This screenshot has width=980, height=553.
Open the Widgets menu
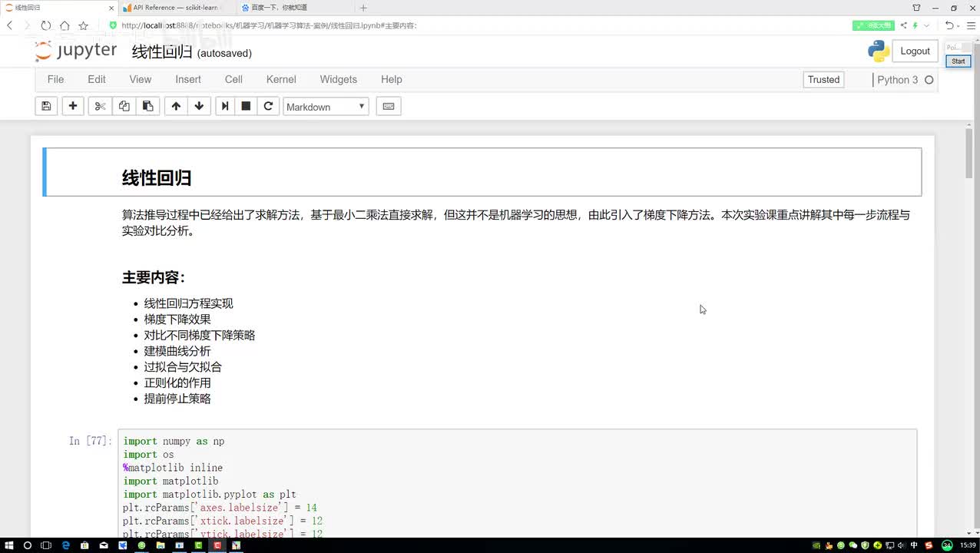point(339,79)
